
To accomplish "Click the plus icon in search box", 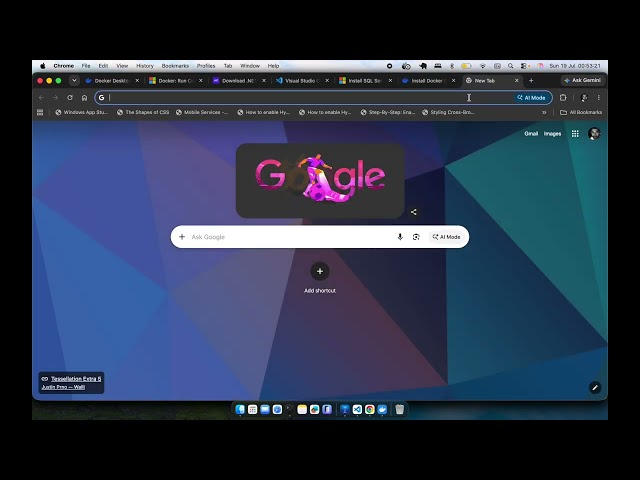I will (x=182, y=237).
